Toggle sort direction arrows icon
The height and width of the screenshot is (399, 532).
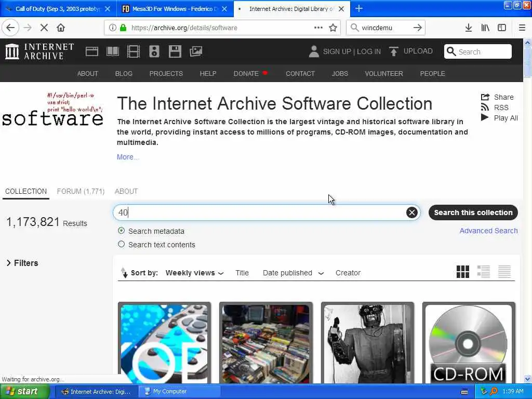(x=124, y=273)
